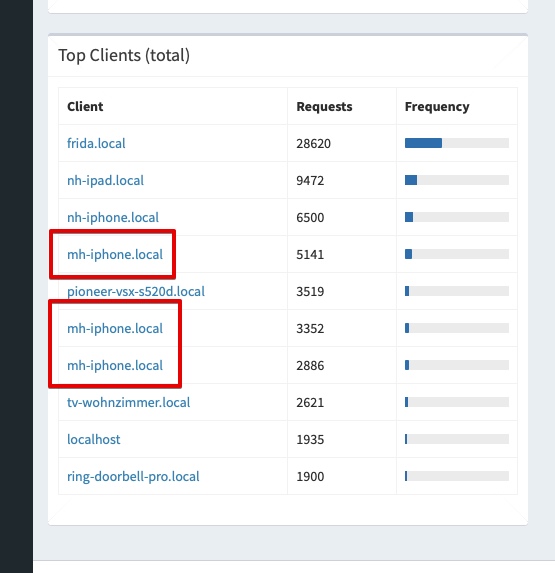
Task: Open the frida.local client link
Action: click(96, 143)
